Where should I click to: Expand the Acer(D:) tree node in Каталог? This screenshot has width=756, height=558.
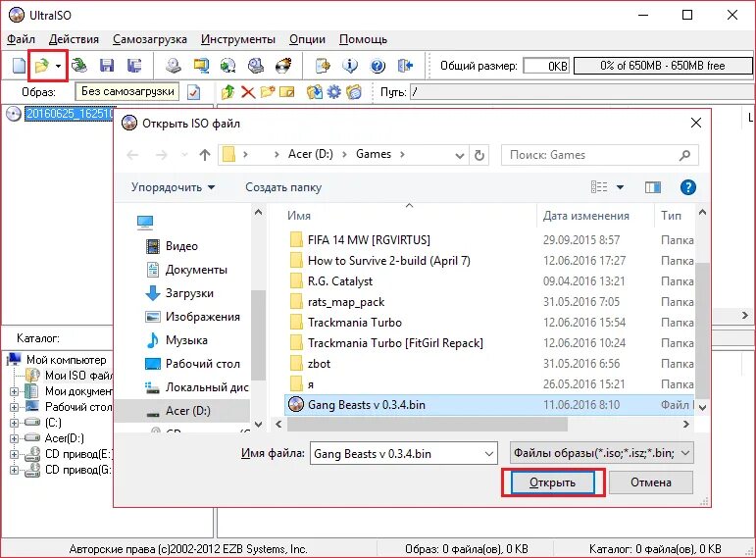[14, 439]
